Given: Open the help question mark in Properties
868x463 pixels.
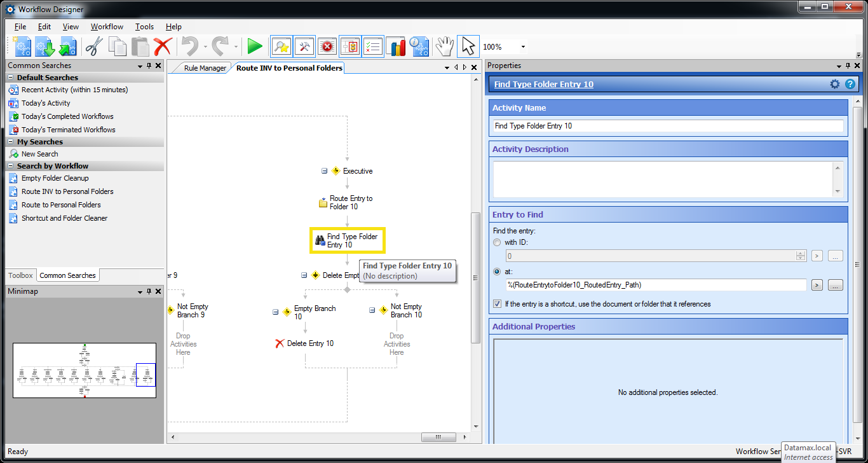Looking at the screenshot, I should (x=850, y=84).
